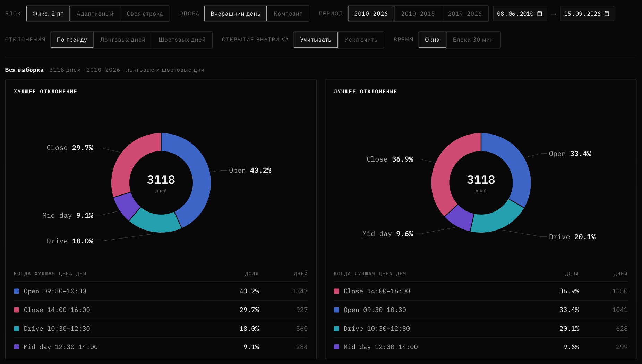This screenshot has width=642, height=364.
Task: Click the 1347 days value
Action: coord(300,291)
